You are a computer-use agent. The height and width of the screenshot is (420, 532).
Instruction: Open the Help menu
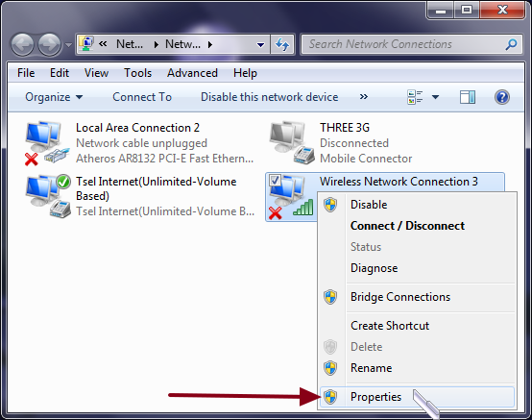tap(245, 73)
